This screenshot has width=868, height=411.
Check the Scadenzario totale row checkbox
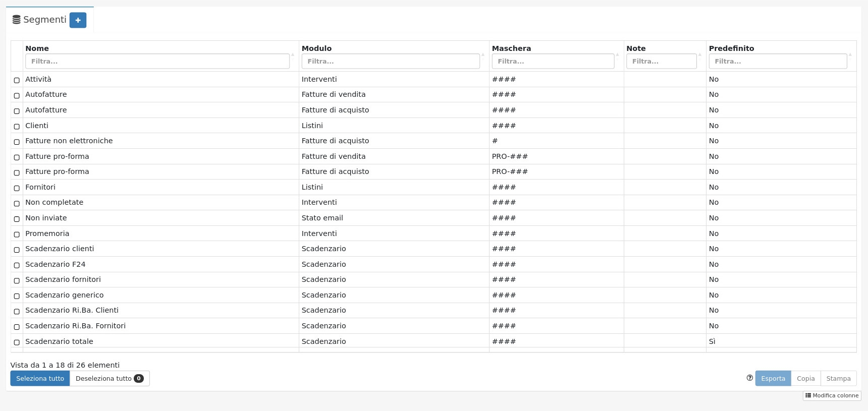click(x=17, y=342)
